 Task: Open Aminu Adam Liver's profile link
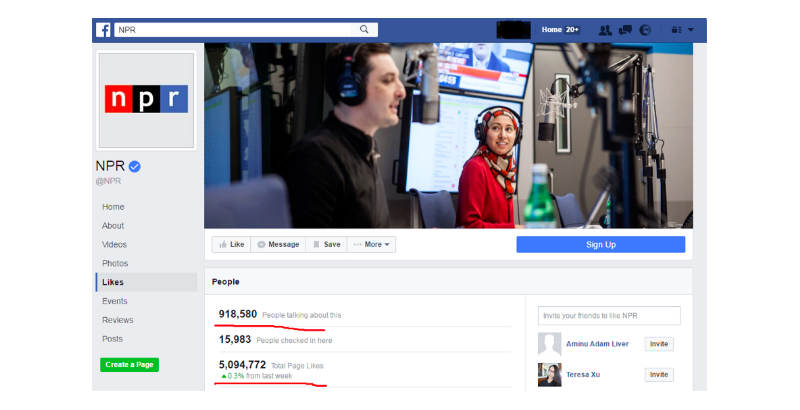(x=597, y=344)
